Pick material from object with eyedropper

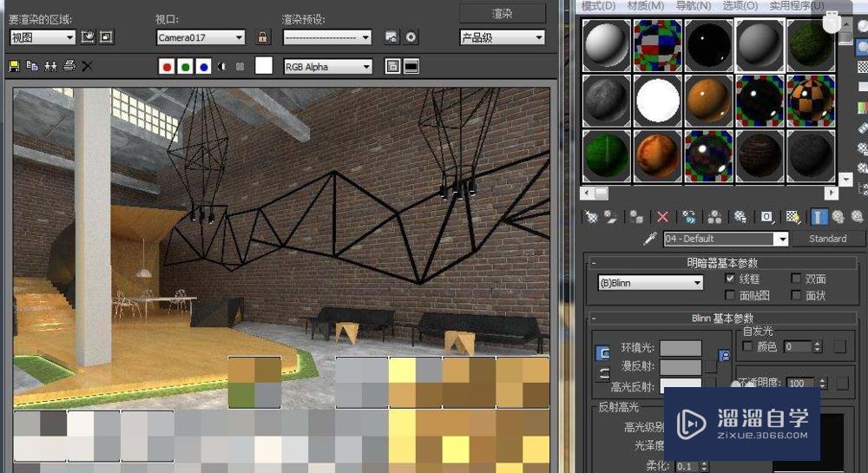pyautogui.click(x=650, y=239)
